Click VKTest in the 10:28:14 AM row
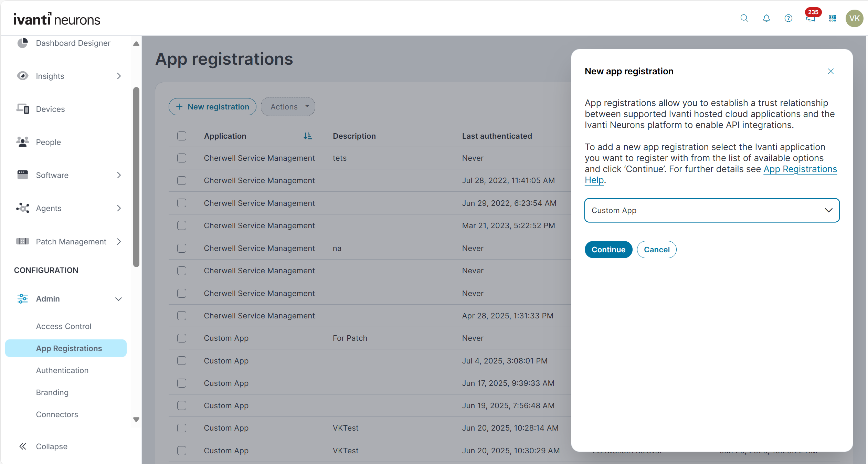The height and width of the screenshot is (464, 868). (x=346, y=428)
